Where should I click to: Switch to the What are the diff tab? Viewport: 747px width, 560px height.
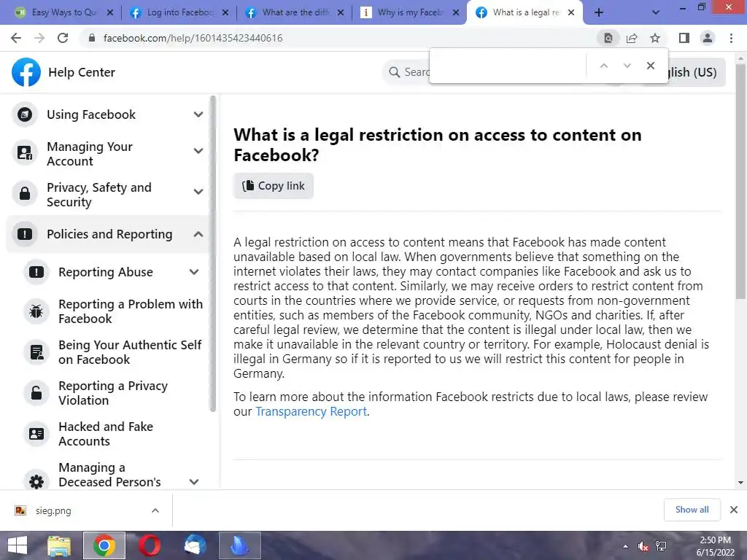point(295,12)
